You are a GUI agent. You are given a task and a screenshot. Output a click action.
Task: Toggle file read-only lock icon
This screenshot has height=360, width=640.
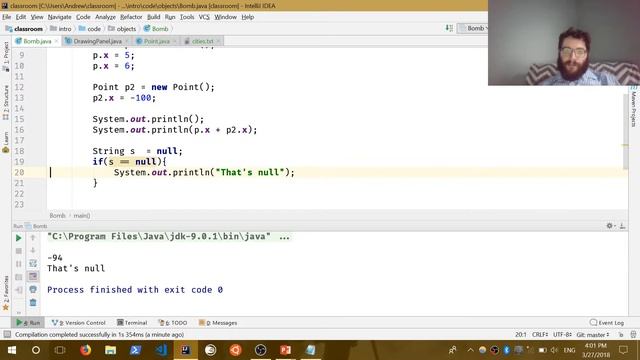[621, 335]
